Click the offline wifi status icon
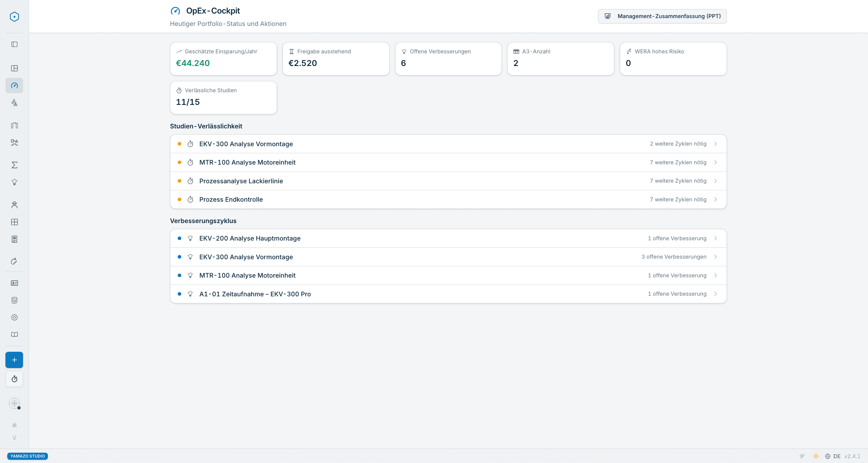Image resolution: width=868 pixels, height=463 pixels. point(802,456)
